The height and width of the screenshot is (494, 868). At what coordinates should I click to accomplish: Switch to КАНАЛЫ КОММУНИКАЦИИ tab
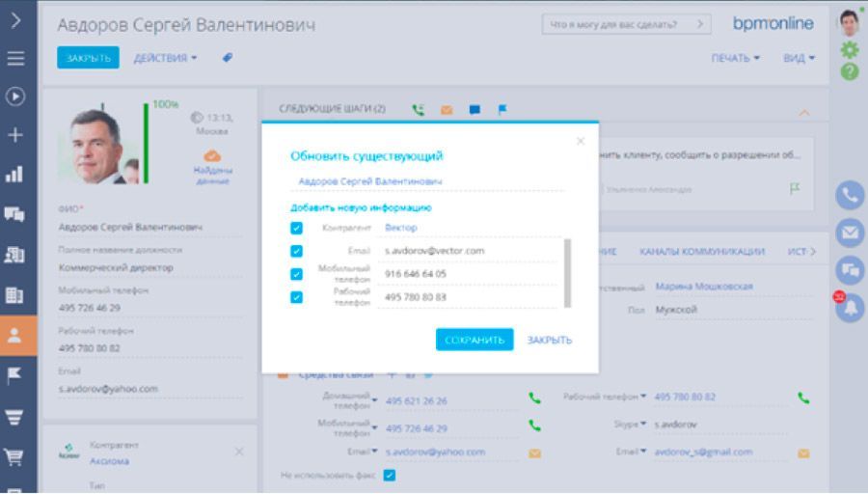point(701,252)
